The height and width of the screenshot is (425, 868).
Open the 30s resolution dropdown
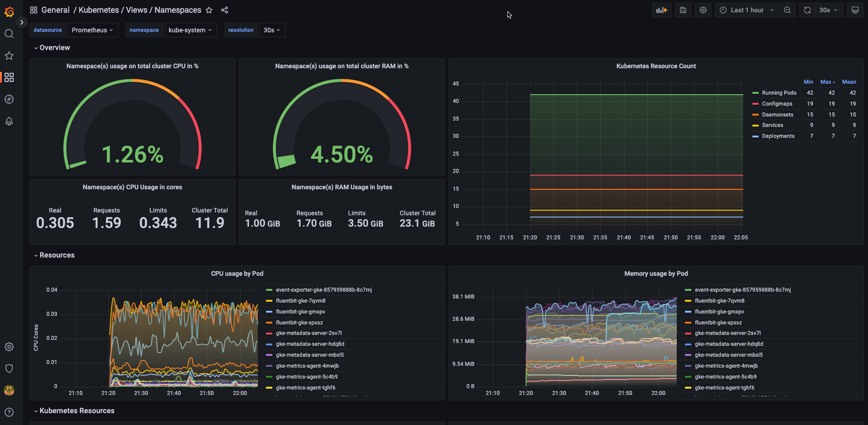point(272,30)
